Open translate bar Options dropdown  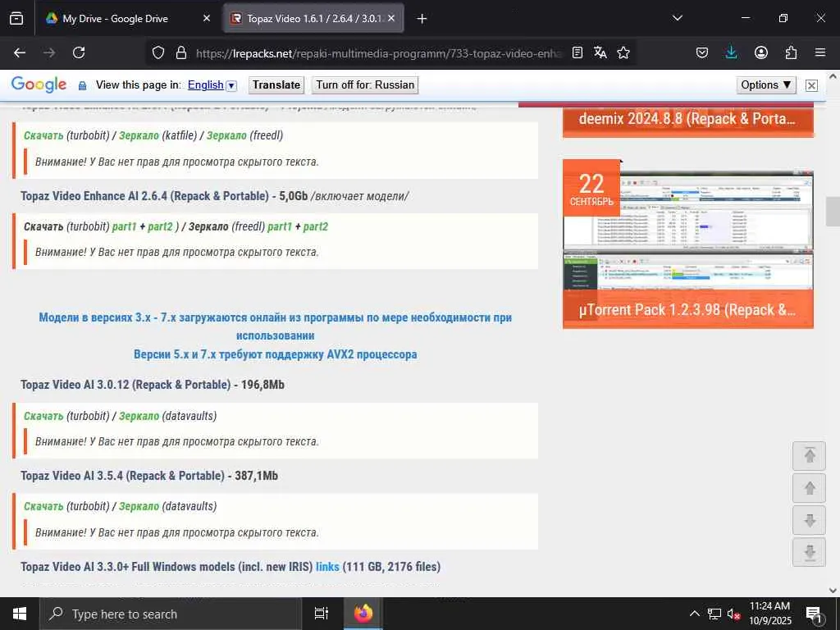pos(766,85)
